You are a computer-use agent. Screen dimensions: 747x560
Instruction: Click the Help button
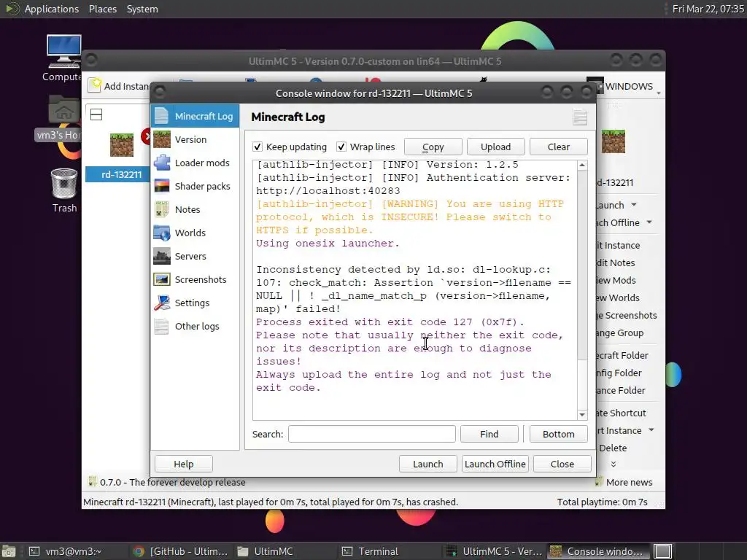click(183, 464)
